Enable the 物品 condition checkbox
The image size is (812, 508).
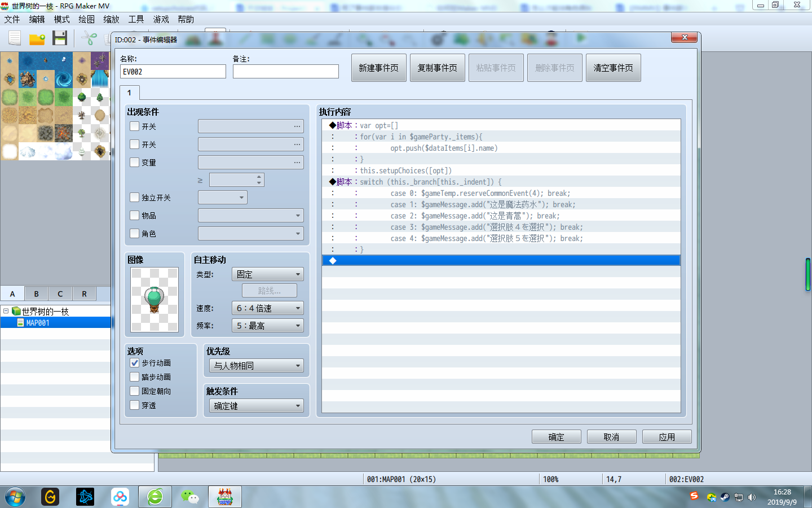pos(135,215)
